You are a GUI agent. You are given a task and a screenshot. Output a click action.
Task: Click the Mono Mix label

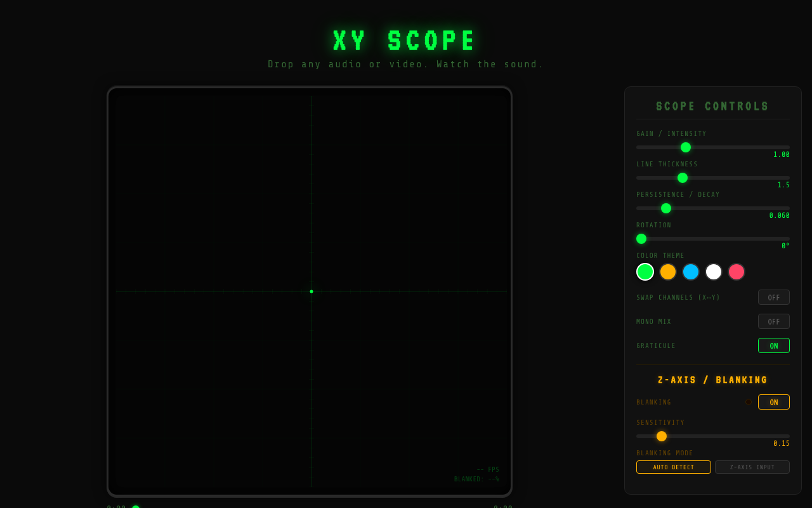[x=653, y=322]
